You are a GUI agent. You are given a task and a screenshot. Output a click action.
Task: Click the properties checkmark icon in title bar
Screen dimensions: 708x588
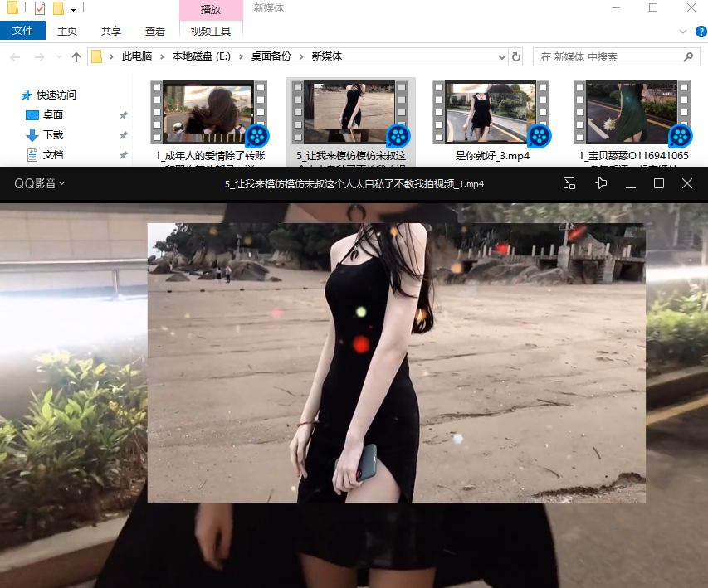(x=40, y=8)
